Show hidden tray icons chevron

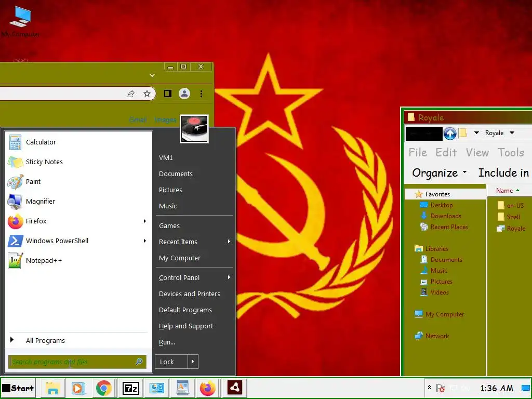pos(429,388)
